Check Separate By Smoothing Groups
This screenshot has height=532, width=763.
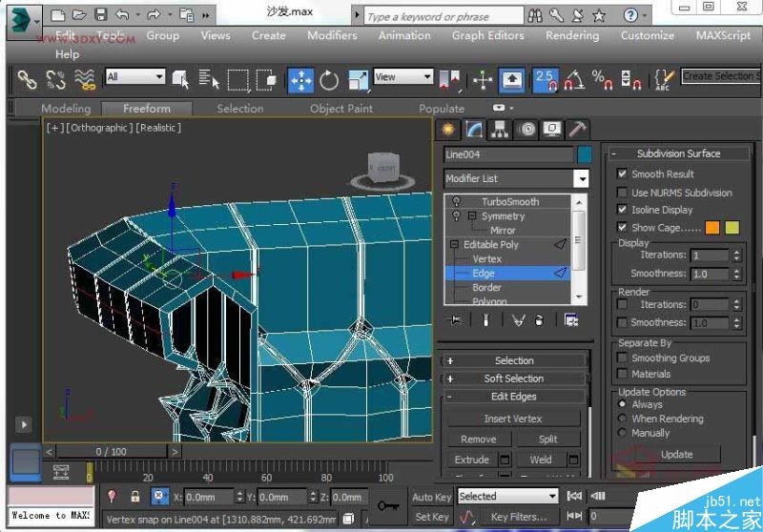(622, 358)
